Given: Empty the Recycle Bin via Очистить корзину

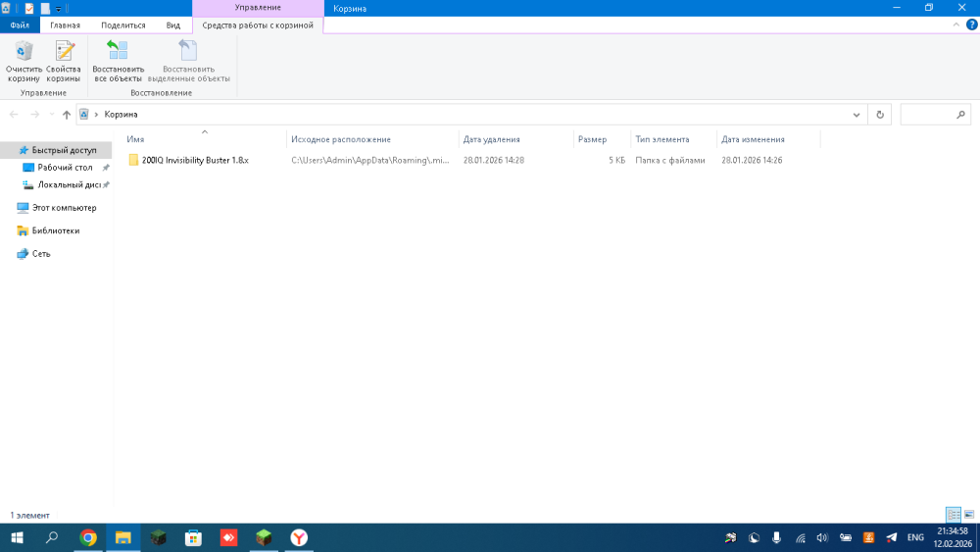Looking at the screenshot, I should [x=24, y=61].
